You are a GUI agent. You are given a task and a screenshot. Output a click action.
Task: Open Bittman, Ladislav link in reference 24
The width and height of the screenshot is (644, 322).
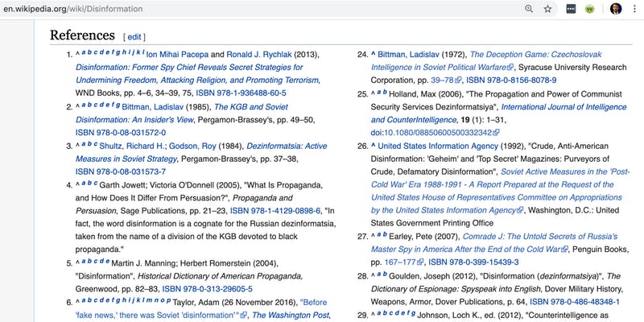coord(409,55)
